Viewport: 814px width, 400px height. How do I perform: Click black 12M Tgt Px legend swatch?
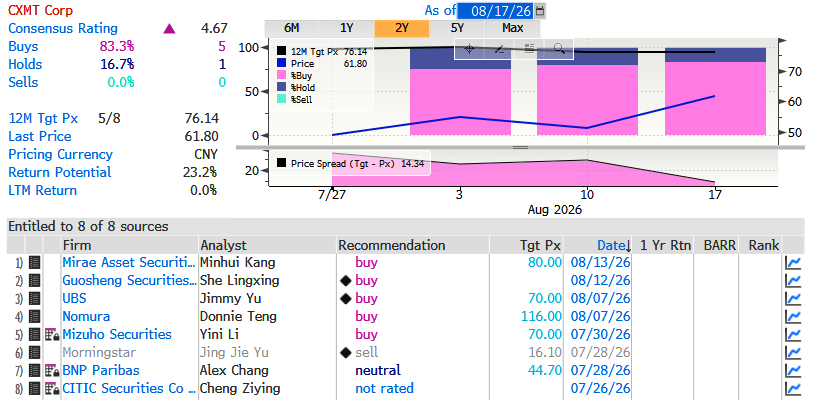coord(281,51)
